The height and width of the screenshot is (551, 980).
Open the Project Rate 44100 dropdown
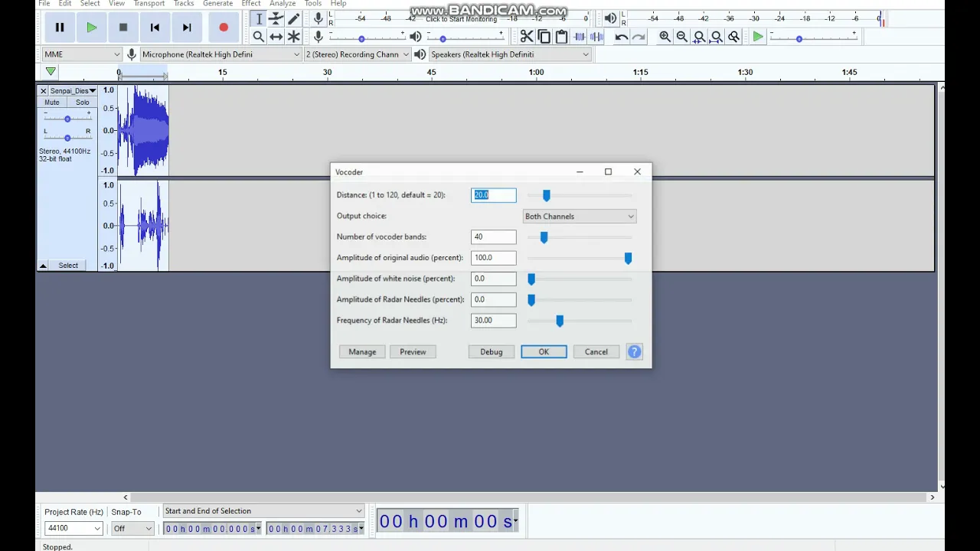pyautogui.click(x=73, y=528)
